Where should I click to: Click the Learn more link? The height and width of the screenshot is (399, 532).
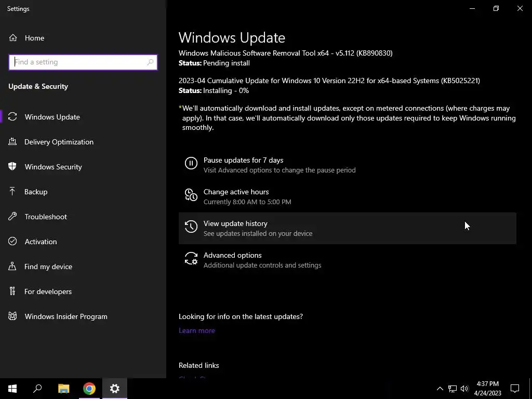197,330
